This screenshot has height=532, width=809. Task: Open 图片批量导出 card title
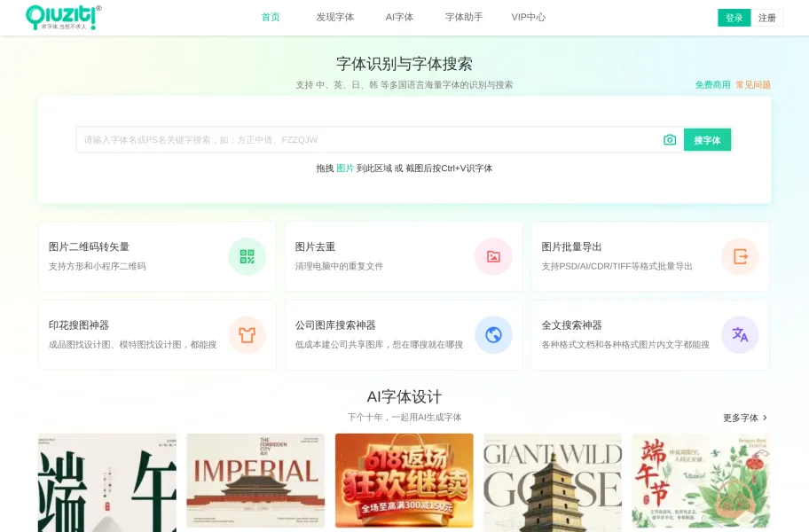click(571, 246)
